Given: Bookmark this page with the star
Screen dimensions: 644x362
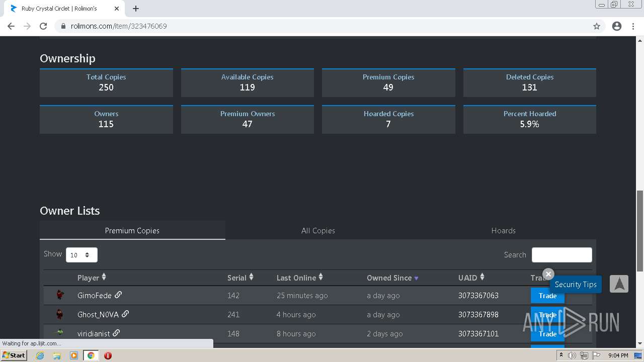Looking at the screenshot, I should pyautogui.click(x=597, y=26).
